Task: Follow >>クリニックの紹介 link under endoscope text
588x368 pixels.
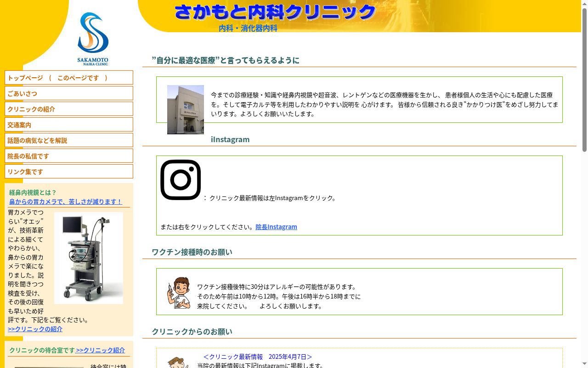Action: point(35,329)
